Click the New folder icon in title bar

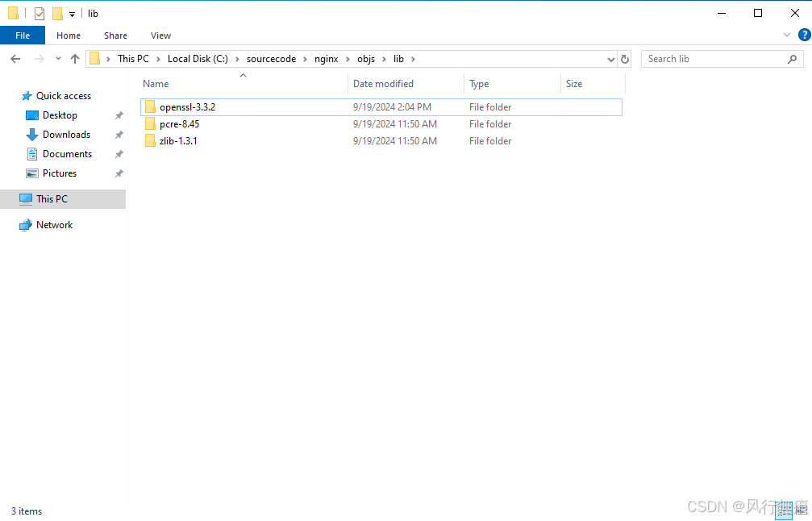pyautogui.click(x=57, y=14)
